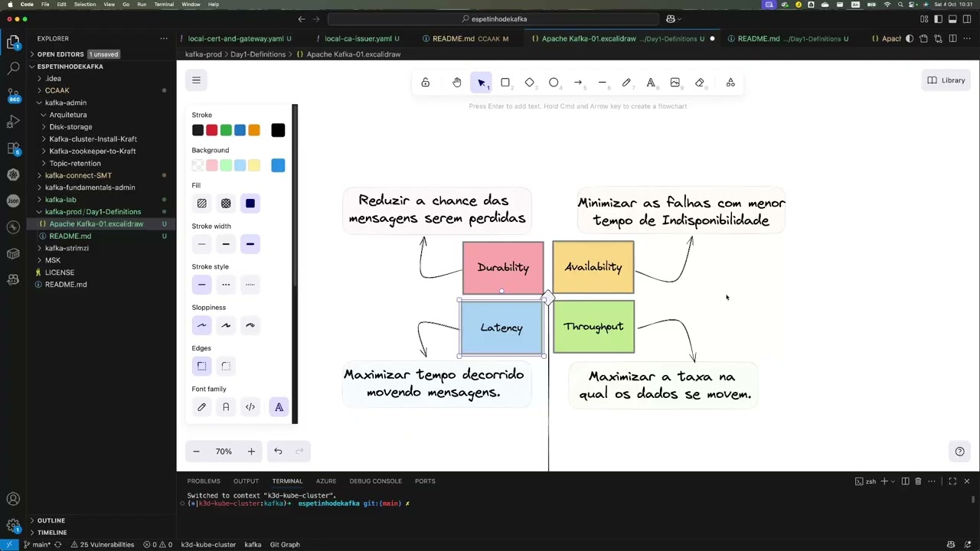Set fill to solid
Image resolution: width=980 pixels, height=551 pixels.
coord(250,204)
